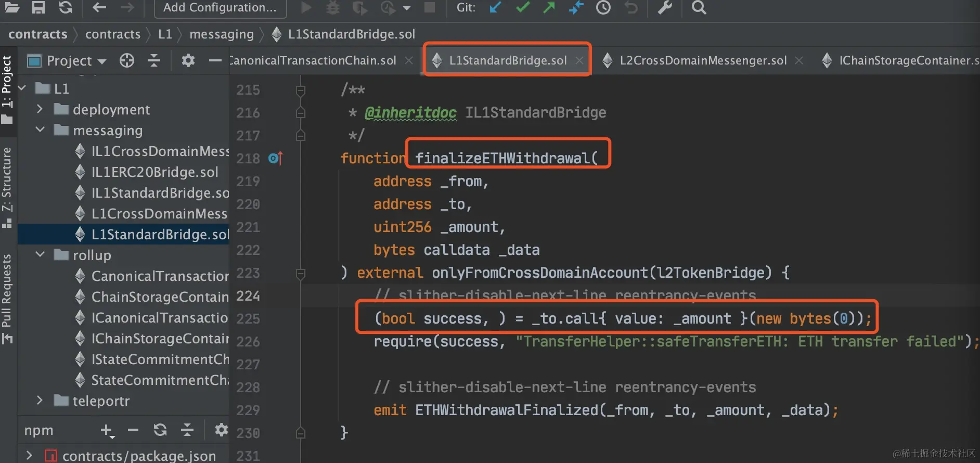Open IL1CrossDomainMessenger file in tree
Screen dimensions: 980x463
point(152,151)
